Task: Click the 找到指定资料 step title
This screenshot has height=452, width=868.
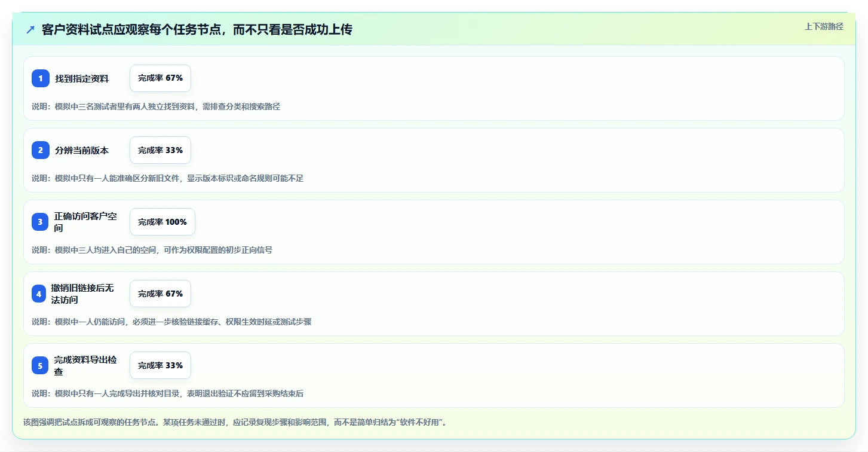Action: tap(82, 78)
